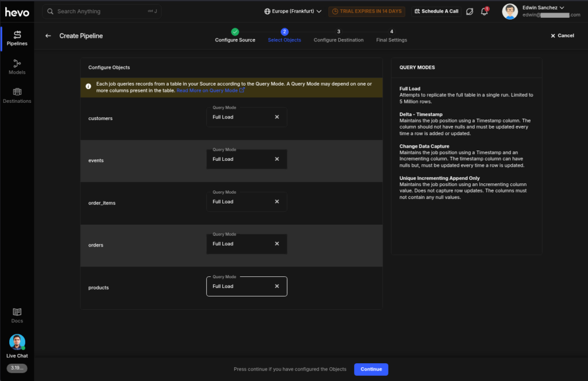Image resolution: width=588 pixels, height=381 pixels.
Task: Open the customers Query Mode dropdown
Action: click(247, 117)
